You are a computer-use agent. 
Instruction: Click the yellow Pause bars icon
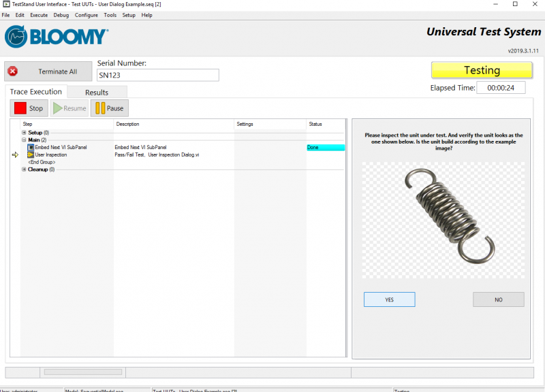(x=100, y=108)
